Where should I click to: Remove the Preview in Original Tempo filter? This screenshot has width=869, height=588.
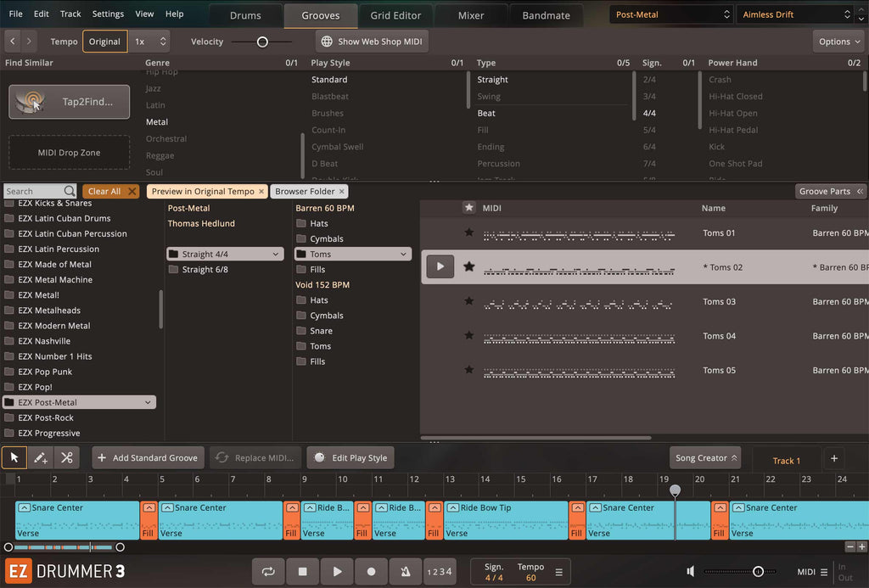pos(261,191)
